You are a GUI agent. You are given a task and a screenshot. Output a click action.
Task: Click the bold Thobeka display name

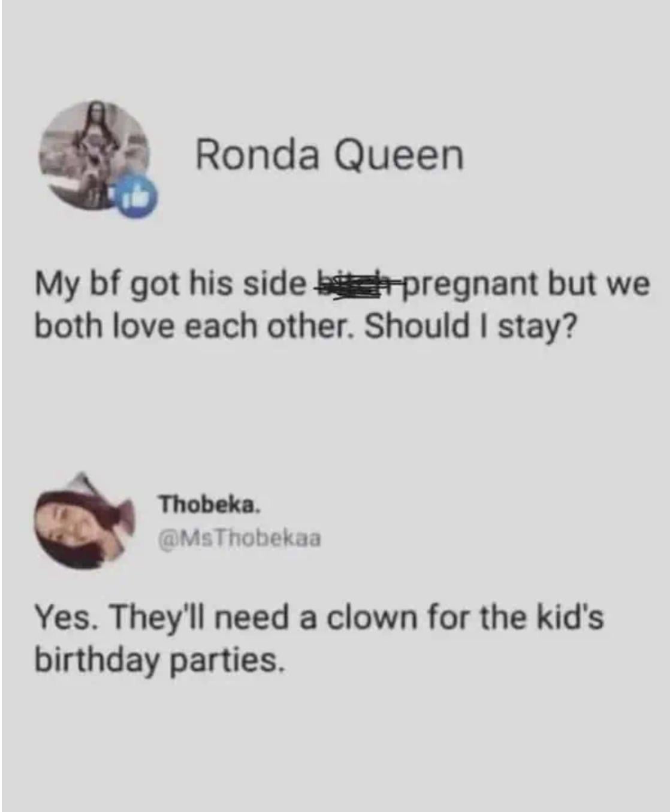209,504
